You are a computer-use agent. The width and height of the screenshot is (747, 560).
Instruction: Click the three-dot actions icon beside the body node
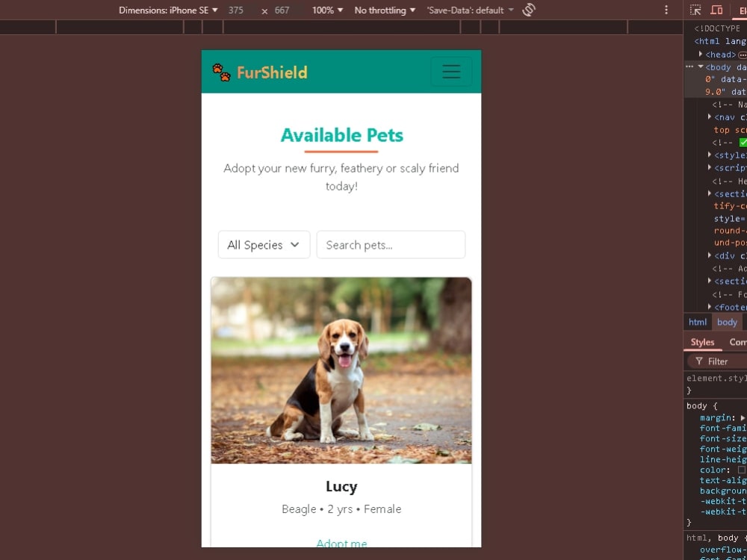pyautogui.click(x=689, y=66)
